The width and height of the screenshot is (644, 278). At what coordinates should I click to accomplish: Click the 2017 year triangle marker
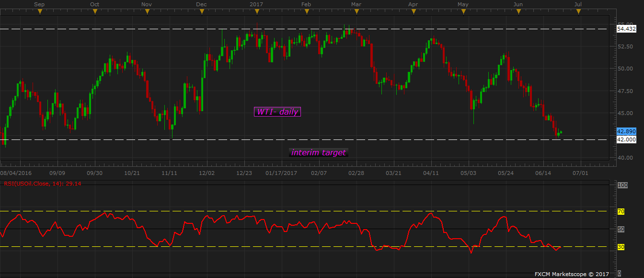point(256,12)
